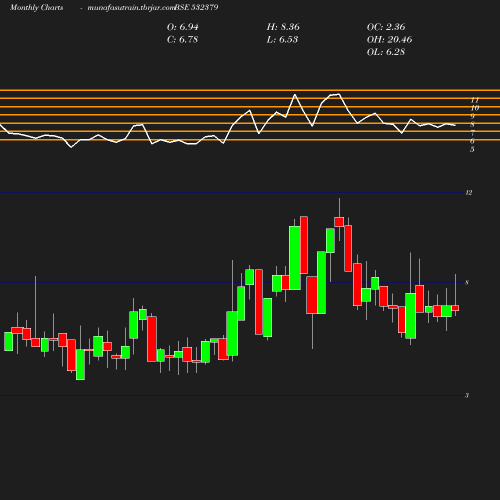The image size is (500, 500).
Task: Click the munafasutra site watermark text in header
Action: [131, 8]
